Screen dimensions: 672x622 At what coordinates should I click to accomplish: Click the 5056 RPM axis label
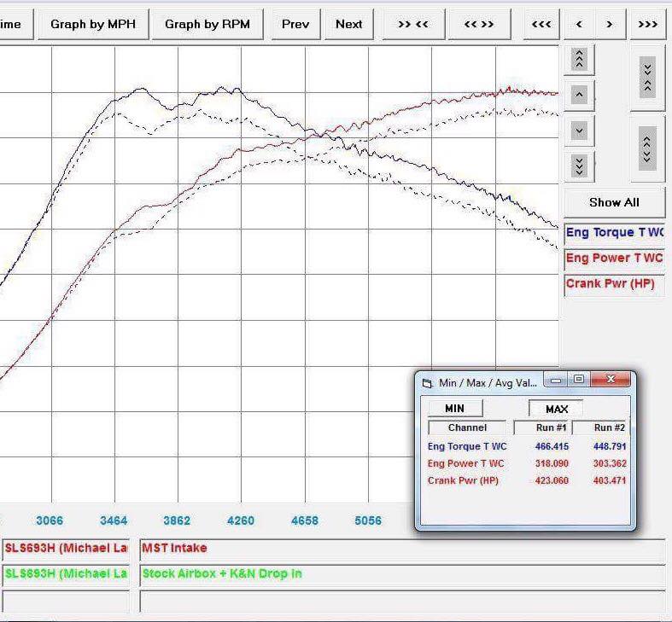pos(368,521)
